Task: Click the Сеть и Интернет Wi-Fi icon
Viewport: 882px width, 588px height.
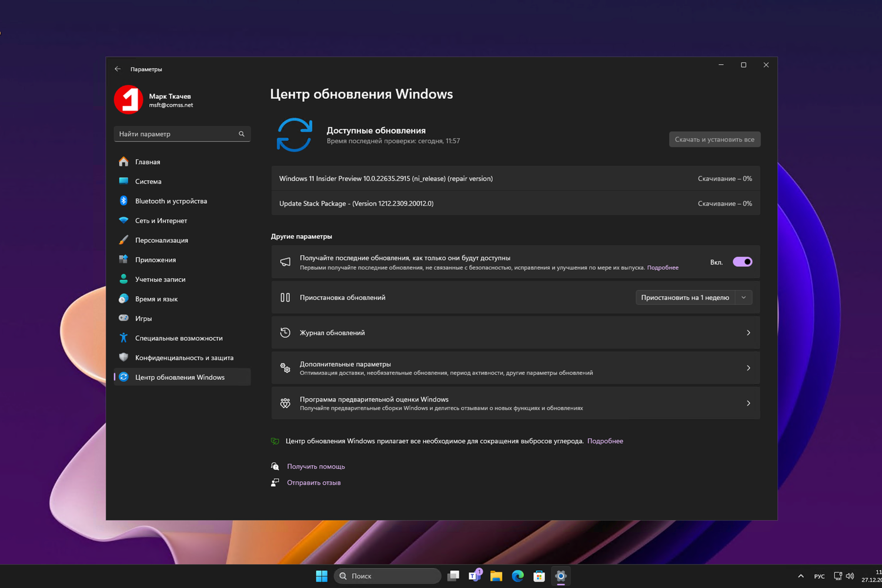Action: click(x=123, y=220)
